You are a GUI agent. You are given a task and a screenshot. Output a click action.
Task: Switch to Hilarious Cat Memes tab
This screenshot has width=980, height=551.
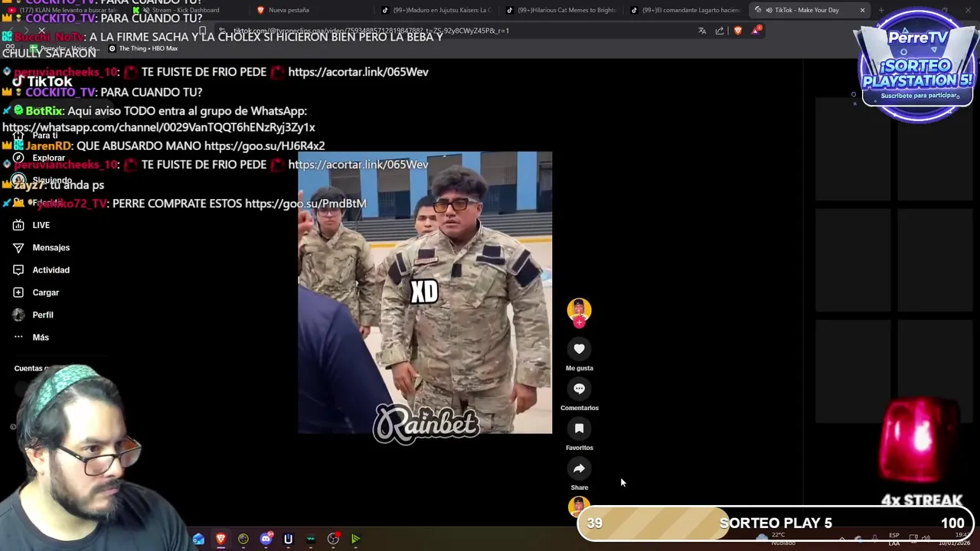(563, 10)
